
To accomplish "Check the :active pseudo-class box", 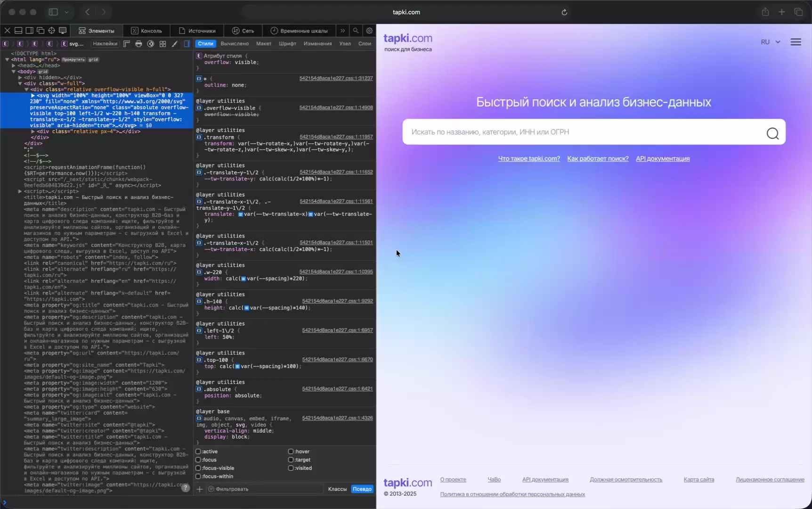I will [x=198, y=452].
